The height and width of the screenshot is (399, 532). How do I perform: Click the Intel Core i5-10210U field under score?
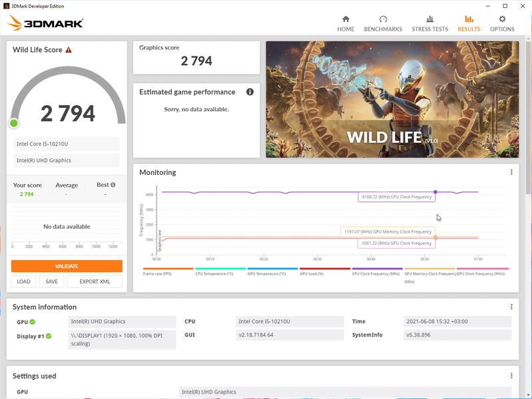pyautogui.click(x=67, y=144)
